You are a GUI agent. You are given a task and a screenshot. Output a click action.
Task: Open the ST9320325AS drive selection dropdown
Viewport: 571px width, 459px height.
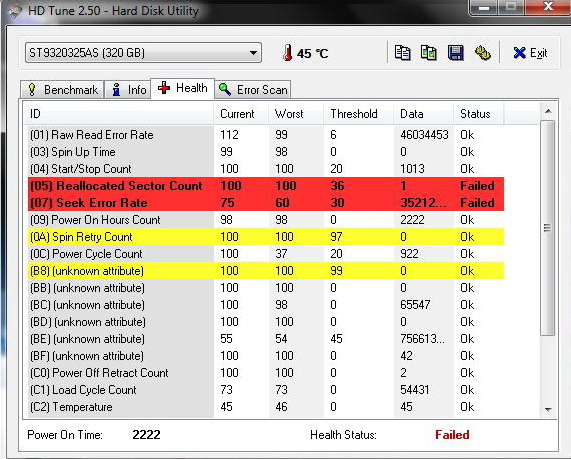click(x=143, y=53)
